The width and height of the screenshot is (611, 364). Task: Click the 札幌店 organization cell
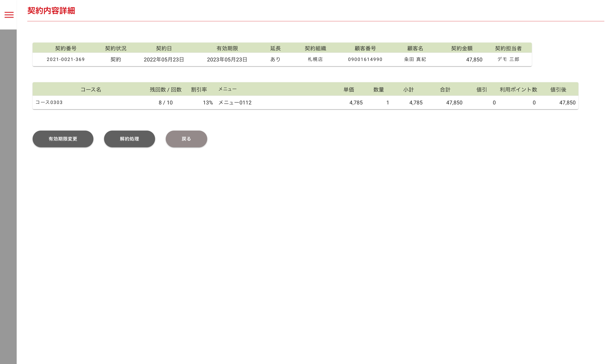(x=315, y=60)
